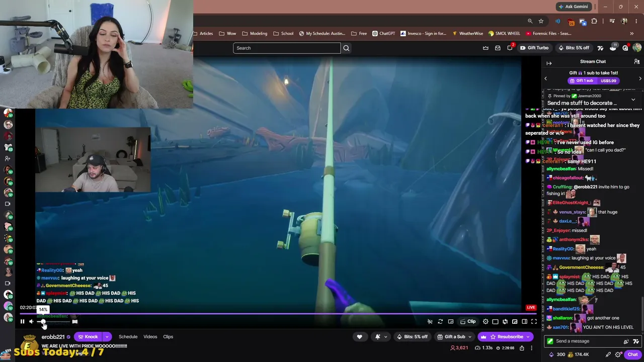Expand the pinned message chevron

pyautogui.click(x=633, y=100)
